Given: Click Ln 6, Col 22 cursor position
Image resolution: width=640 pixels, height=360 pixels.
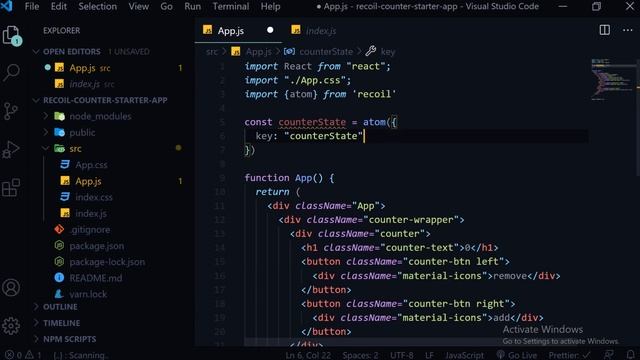Looking at the screenshot, I should (308, 355).
